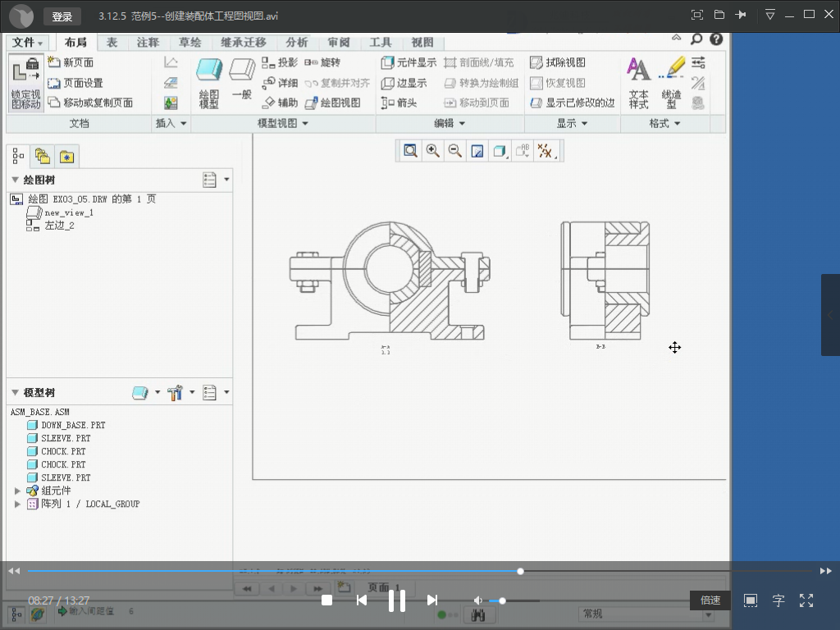Expand the 组元件 tree node
The width and height of the screenshot is (840, 630).
tap(18, 491)
